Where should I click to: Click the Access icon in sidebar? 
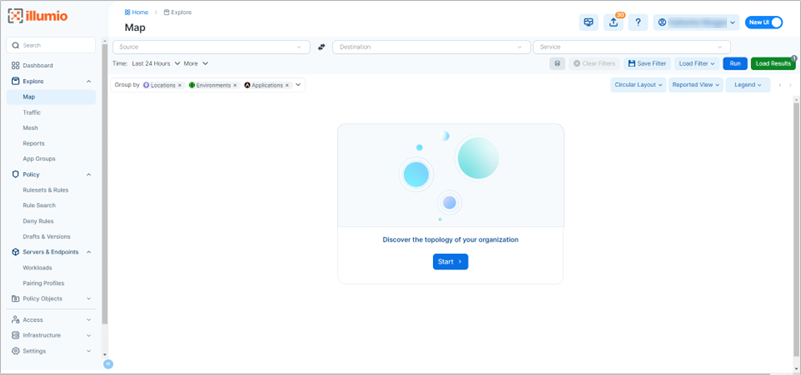pos(15,320)
